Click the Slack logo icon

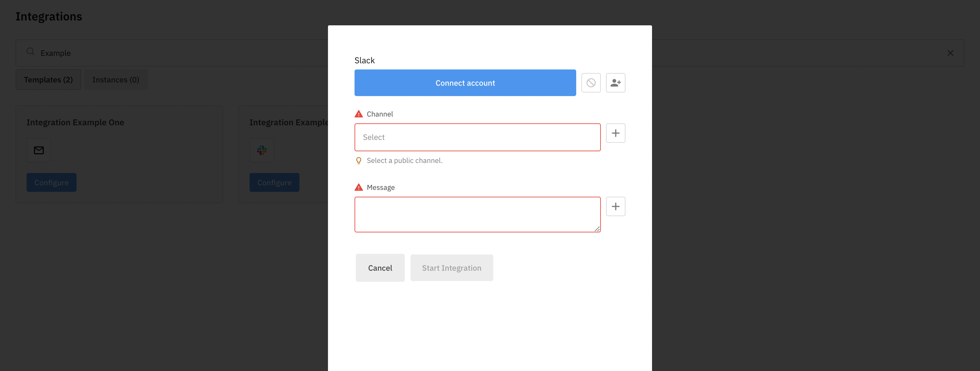pos(262,151)
